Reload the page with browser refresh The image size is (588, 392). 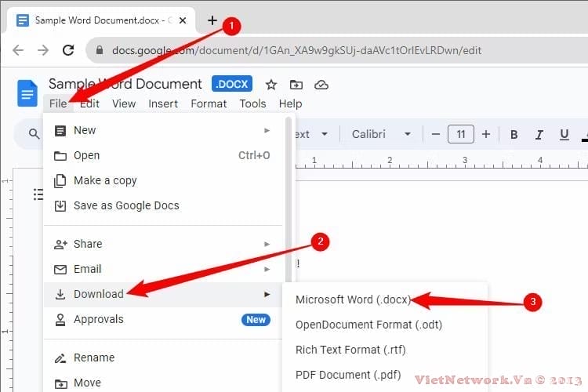[x=68, y=50]
